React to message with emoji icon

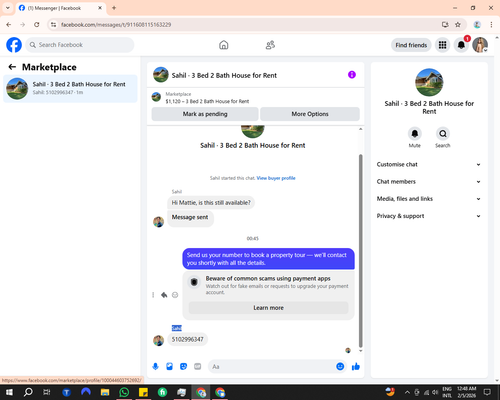pyautogui.click(x=175, y=295)
